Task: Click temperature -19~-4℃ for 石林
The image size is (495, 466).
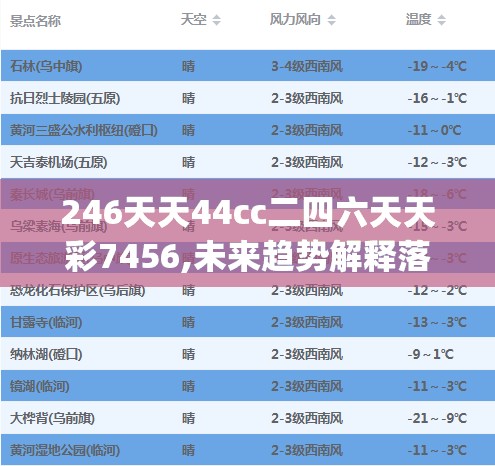Action: [437, 66]
